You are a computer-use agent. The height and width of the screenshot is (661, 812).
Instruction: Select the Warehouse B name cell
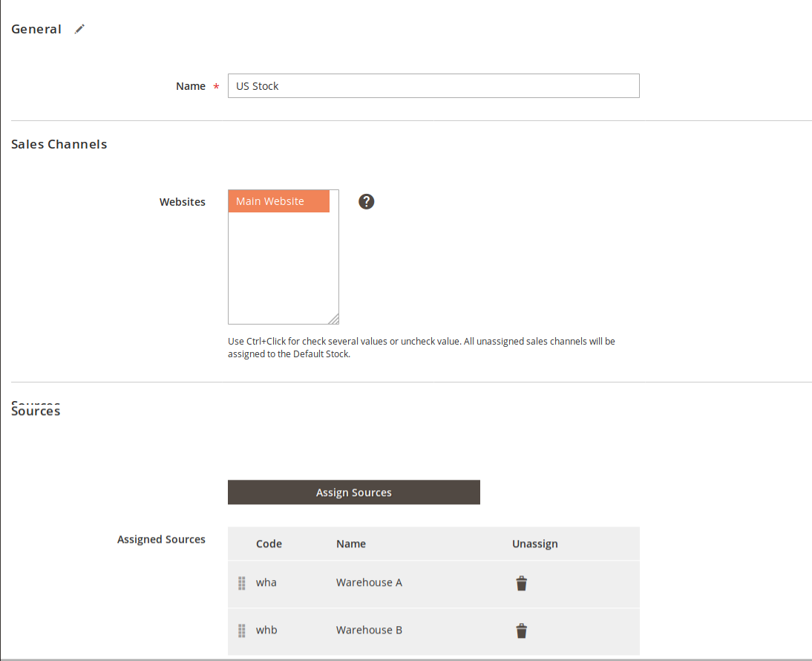(369, 631)
